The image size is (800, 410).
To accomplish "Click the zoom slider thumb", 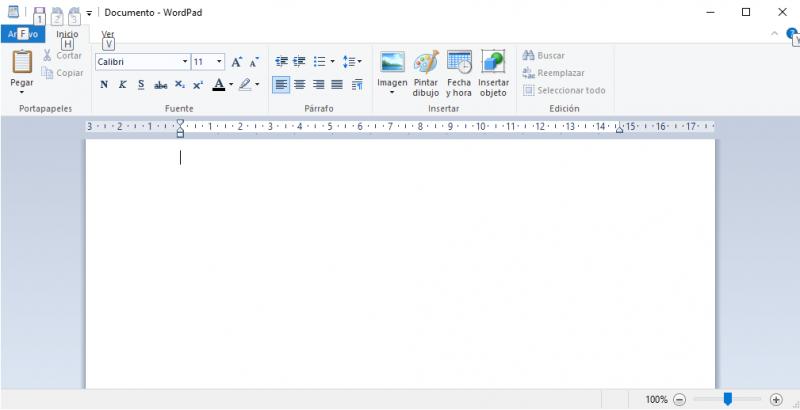I will (728, 399).
